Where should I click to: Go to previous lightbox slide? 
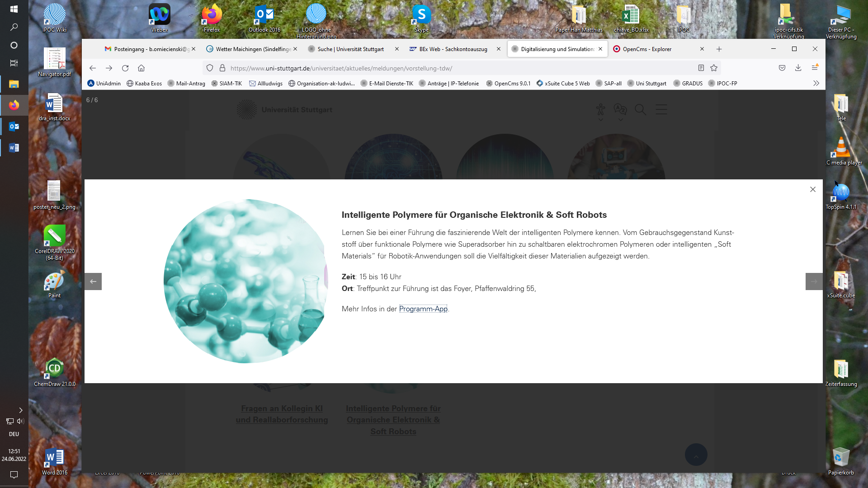[93, 282]
